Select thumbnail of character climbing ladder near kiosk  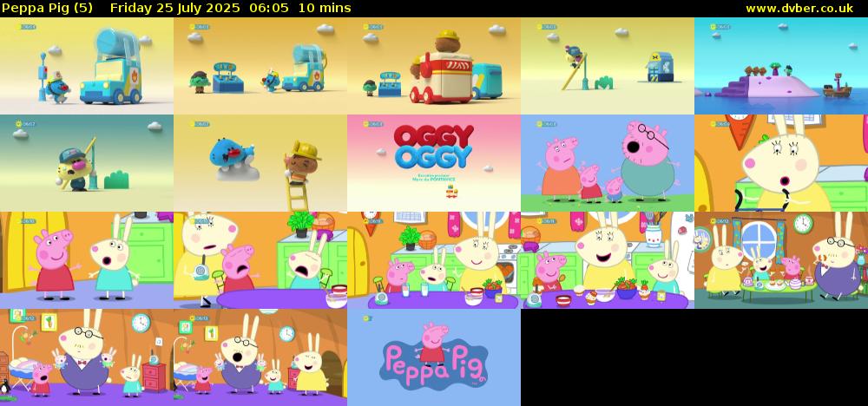pyautogui.click(x=608, y=66)
